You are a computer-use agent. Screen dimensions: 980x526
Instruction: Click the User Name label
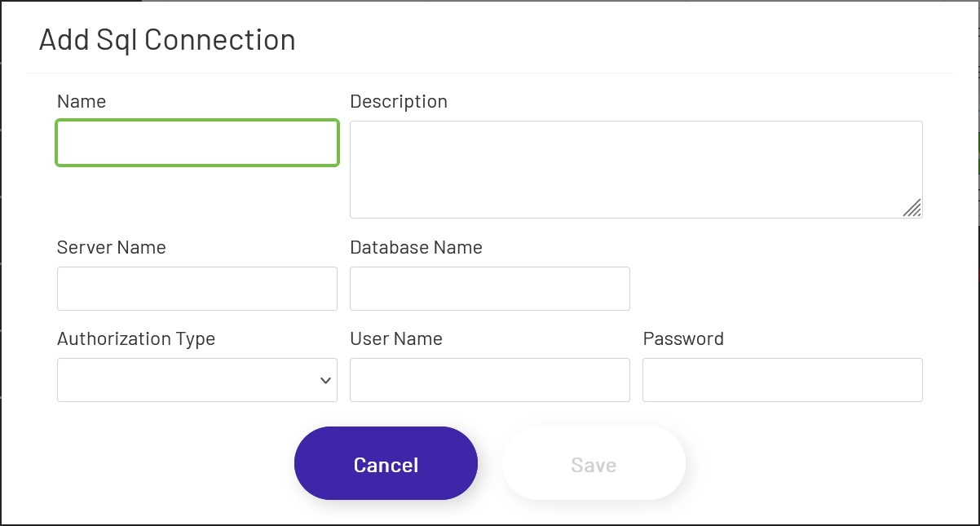coord(396,338)
